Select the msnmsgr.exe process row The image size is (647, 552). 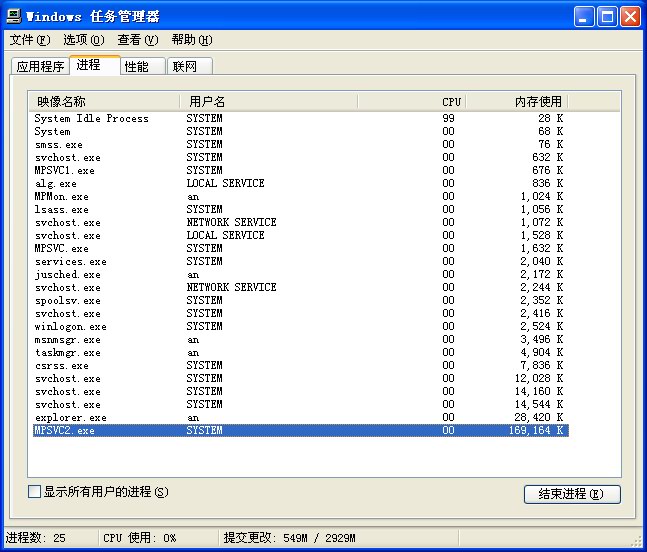301,340
